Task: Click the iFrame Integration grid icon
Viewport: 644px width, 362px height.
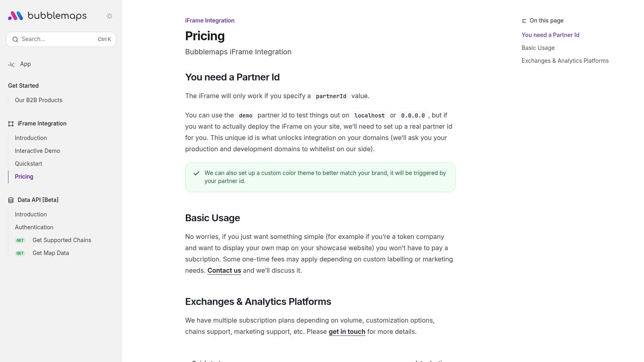Action: pos(10,123)
